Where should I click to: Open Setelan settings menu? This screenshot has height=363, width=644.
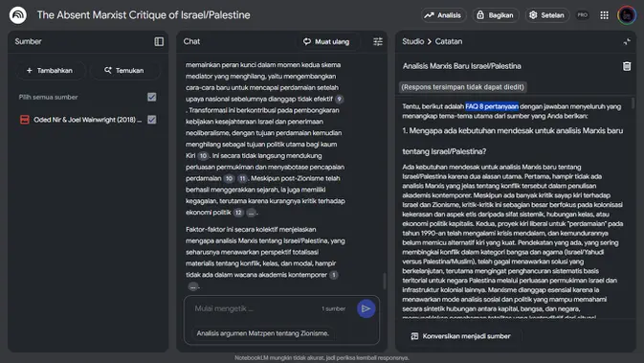(x=547, y=15)
